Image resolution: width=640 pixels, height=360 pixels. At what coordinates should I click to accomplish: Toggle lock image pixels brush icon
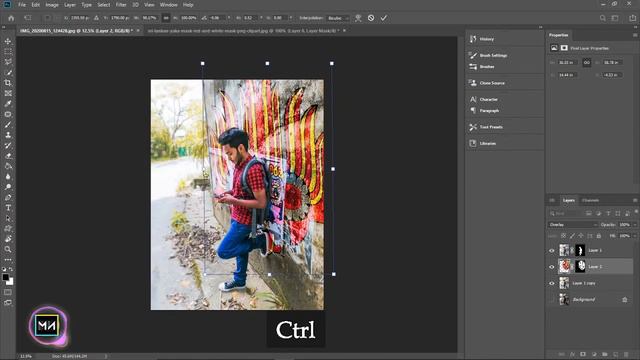pos(572,236)
